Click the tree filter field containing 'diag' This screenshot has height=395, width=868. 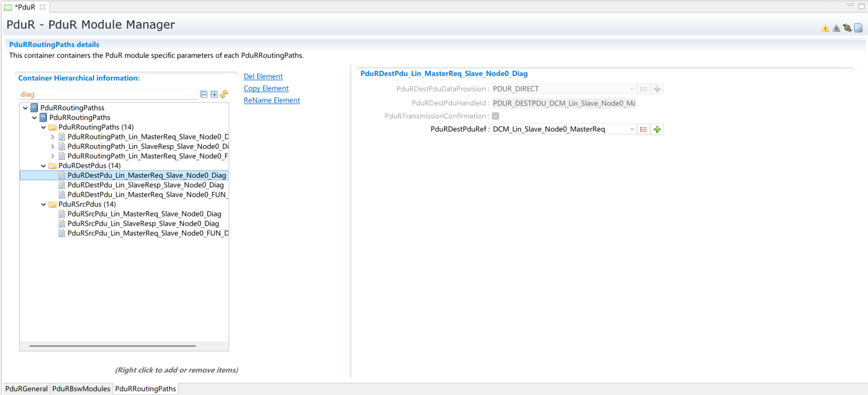coord(108,95)
